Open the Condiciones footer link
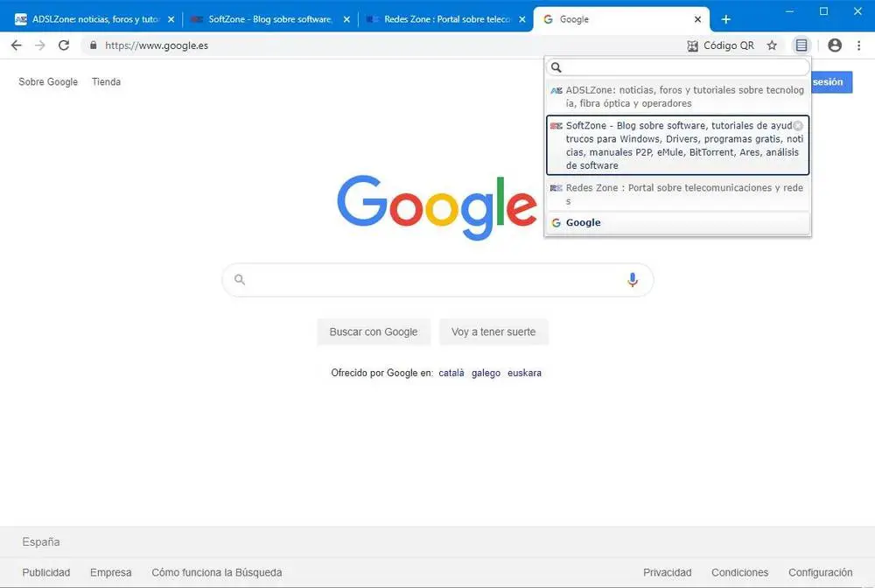Viewport: 875px width, 588px height. [739, 572]
